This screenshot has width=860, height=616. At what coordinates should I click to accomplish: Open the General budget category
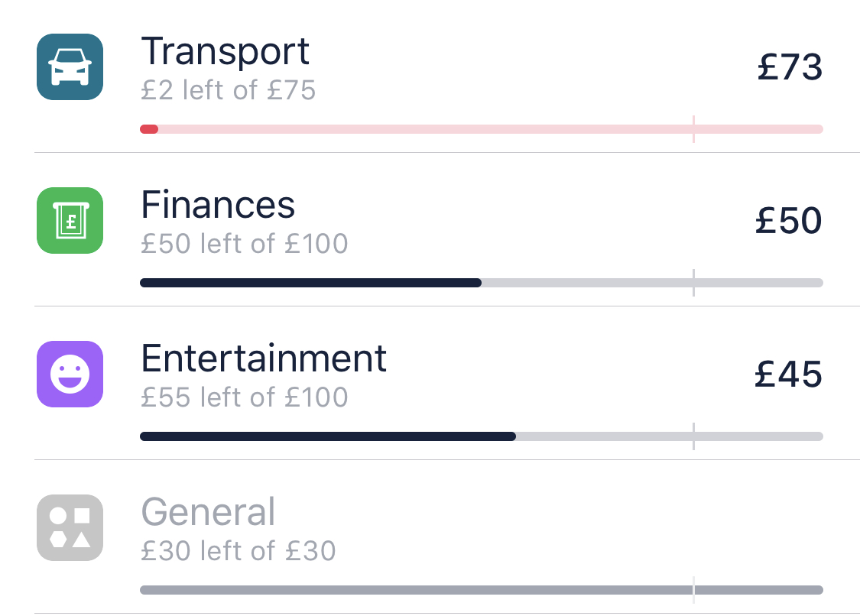tap(208, 512)
